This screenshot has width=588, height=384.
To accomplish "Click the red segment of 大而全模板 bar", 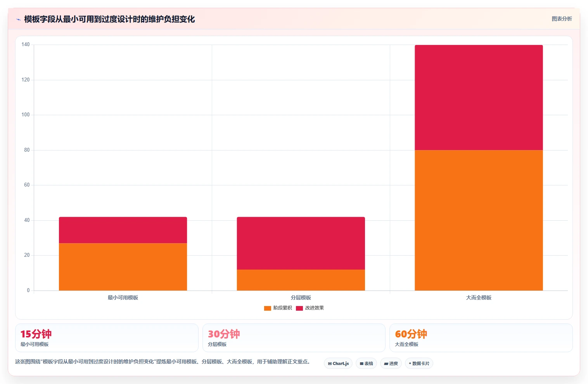I will (x=479, y=97).
